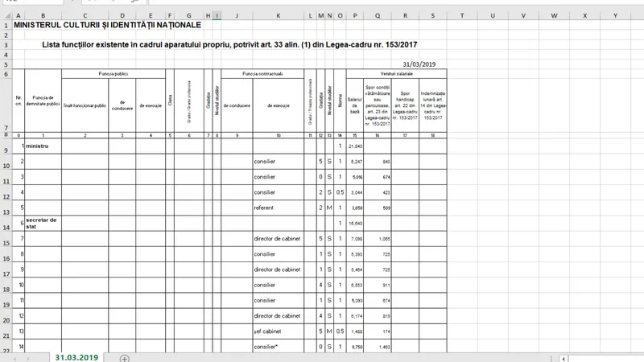The height and width of the screenshot is (362, 644).
Task: Click the horizontal scrollbar left arrow
Action: coord(563,359)
